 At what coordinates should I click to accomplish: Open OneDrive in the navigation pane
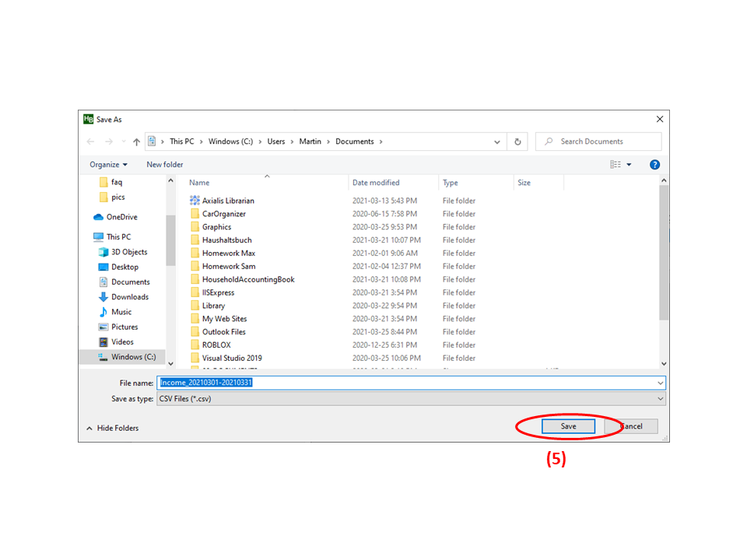point(121,217)
